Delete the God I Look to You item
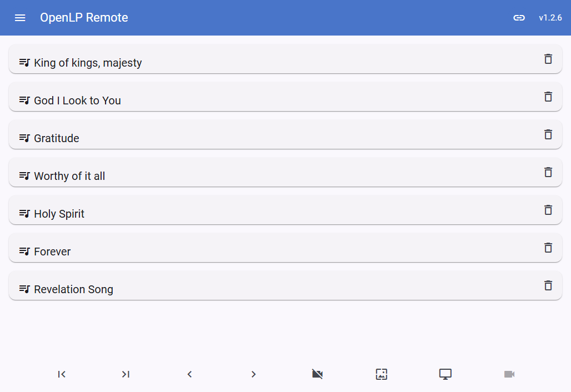Viewport: 571px width, 392px height. pos(548,97)
